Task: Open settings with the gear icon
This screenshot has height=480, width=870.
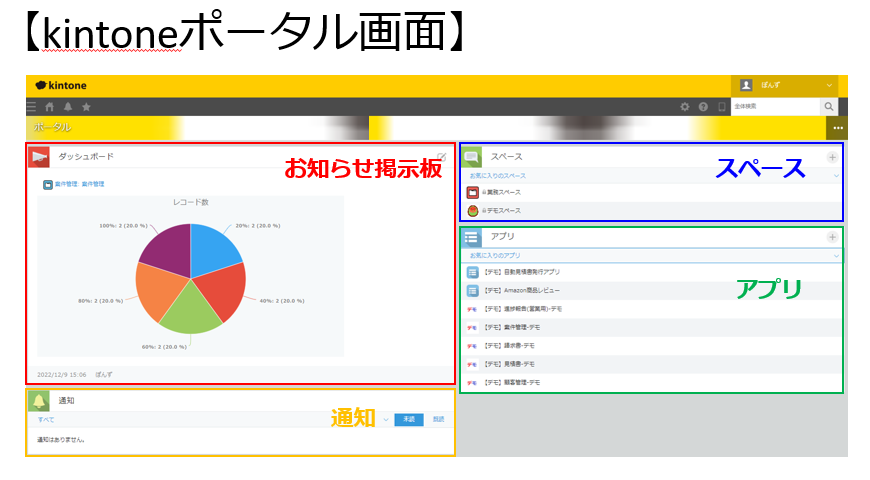Action: click(685, 107)
